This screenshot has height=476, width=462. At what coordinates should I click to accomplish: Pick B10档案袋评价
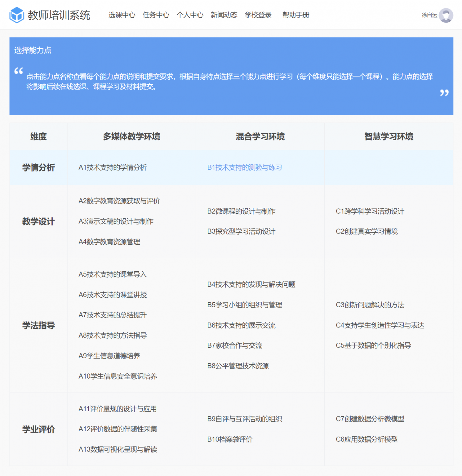(230, 439)
